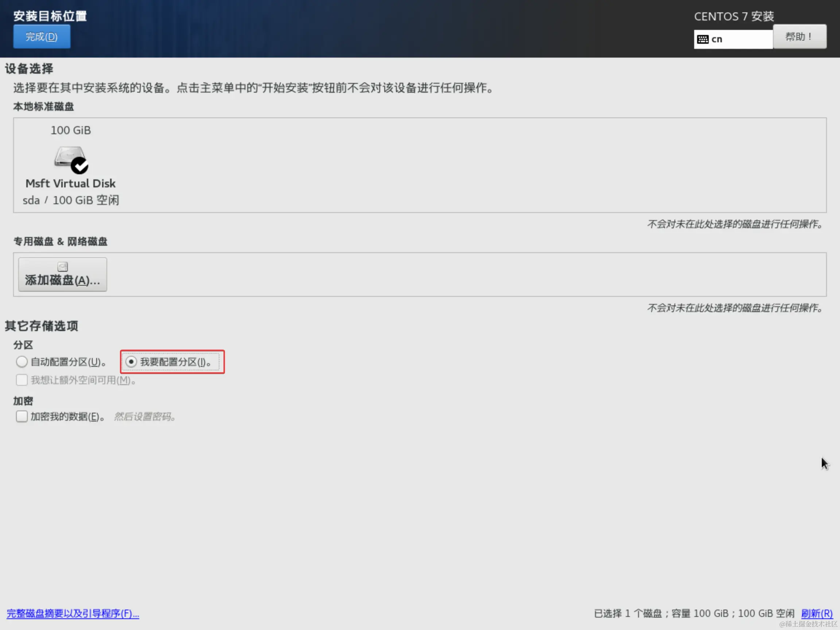The image size is (840, 630).
Task: Click the 刷新(R) refresh link
Action: pyautogui.click(x=816, y=613)
